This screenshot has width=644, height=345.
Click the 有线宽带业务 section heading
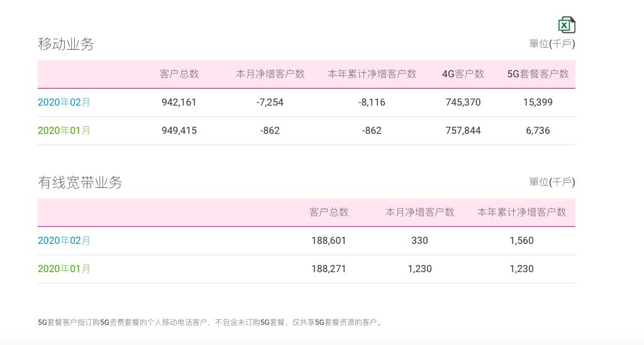point(80,182)
